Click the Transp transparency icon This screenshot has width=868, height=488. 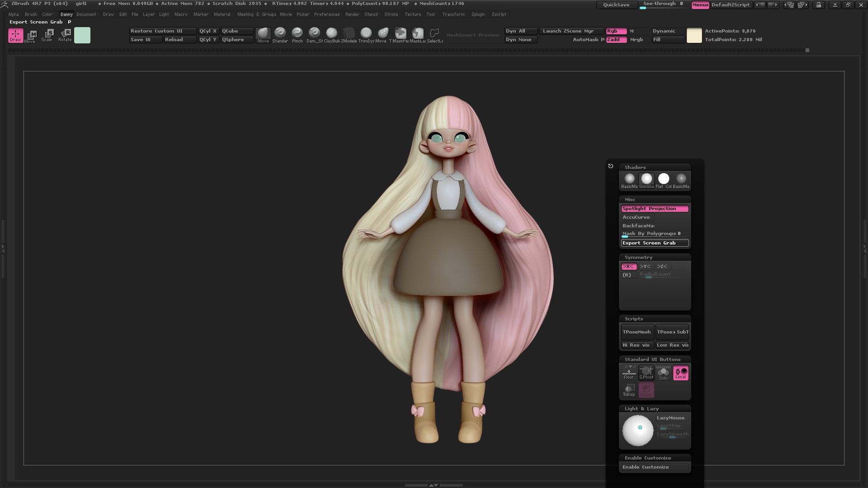tap(629, 390)
